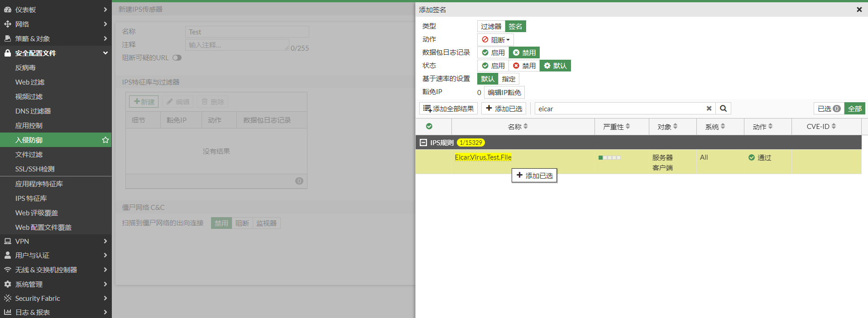This screenshot has width=868, height=318.
Task: Click the 编辑IP豁免 button
Action: [504, 92]
